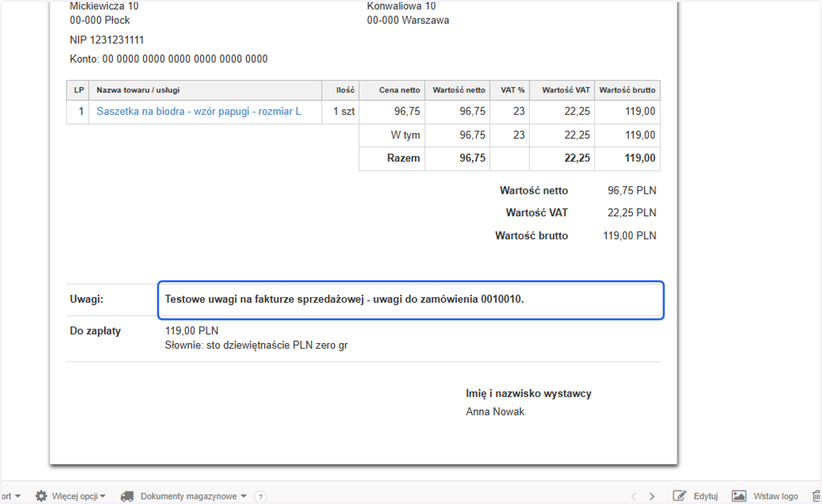
Task: Click the Edytuj button
Action: pos(706,496)
